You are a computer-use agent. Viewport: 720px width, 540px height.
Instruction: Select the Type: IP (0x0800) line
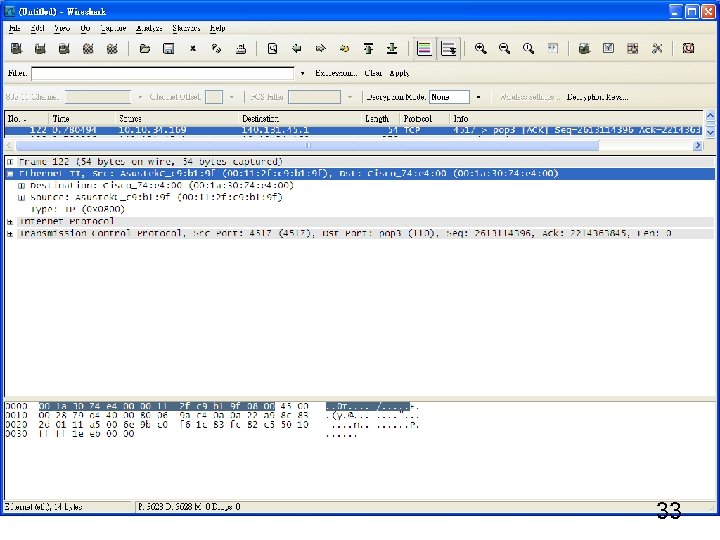point(78,209)
